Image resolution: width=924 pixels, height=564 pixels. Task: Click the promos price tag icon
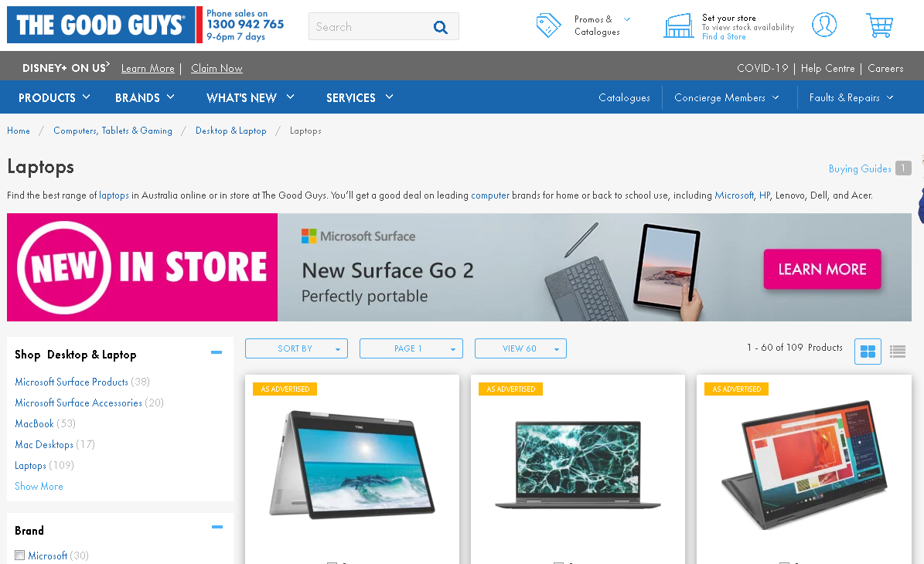(548, 25)
